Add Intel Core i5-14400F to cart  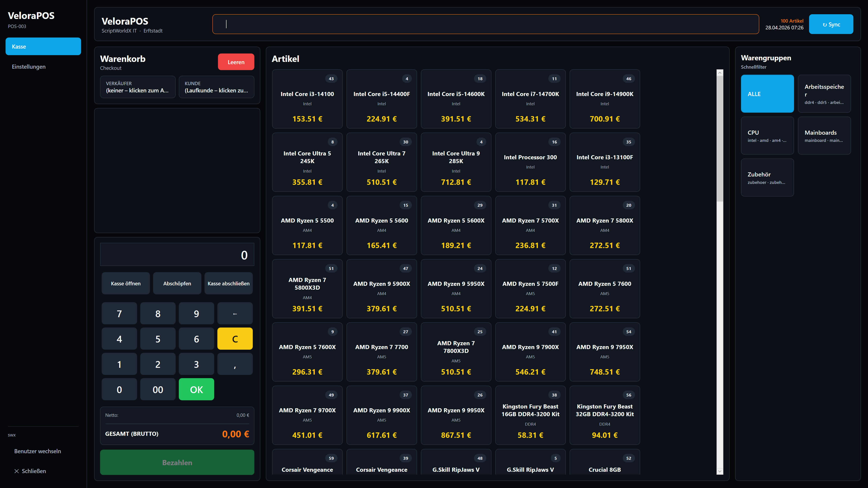click(382, 99)
